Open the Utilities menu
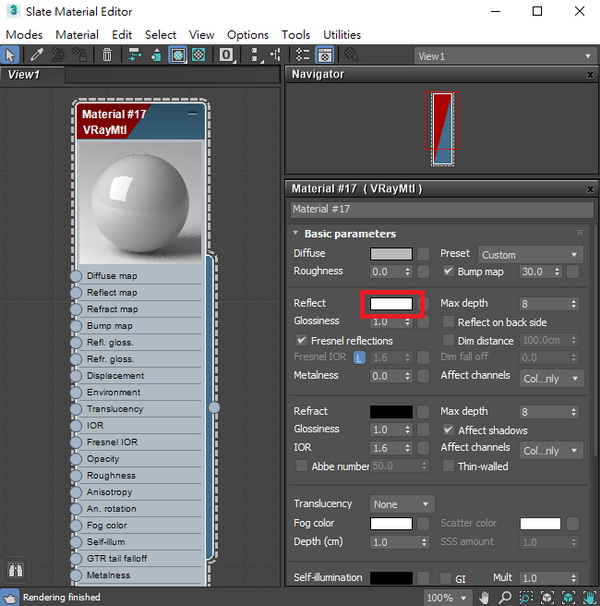The image size is (600, 606). point(342,35)
